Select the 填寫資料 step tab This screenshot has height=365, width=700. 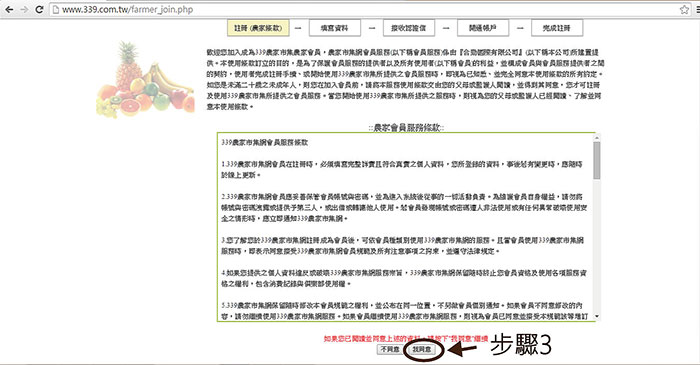coord(334,28)
